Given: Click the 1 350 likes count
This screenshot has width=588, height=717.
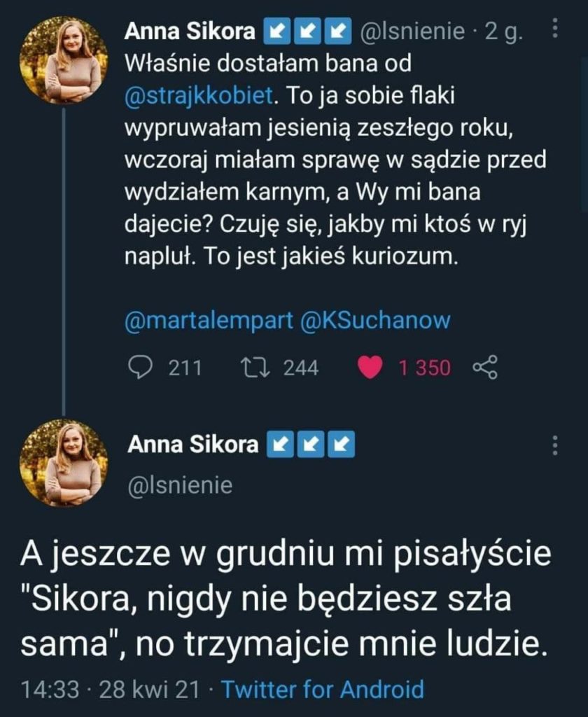Looking at the screenshot, I should (425, 368).
